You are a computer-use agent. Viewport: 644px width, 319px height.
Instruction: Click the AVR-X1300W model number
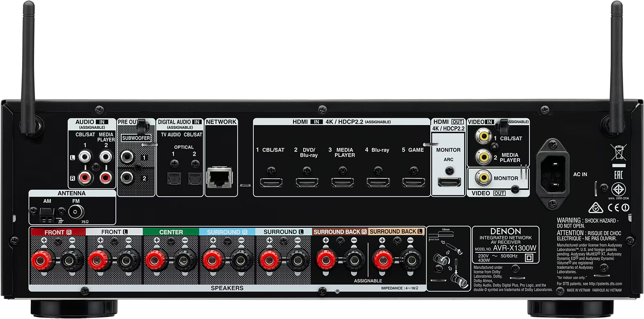[515, 248]
